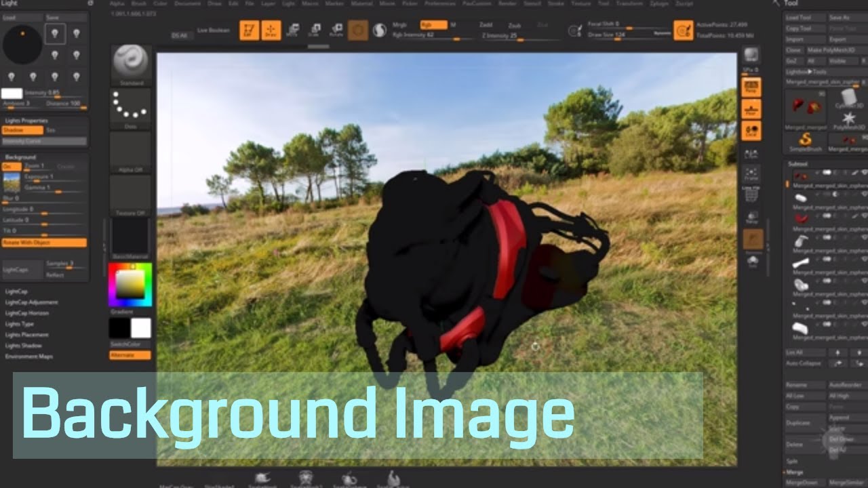
Task: Expand the LightCap section
Action: (x=16, y=291)
